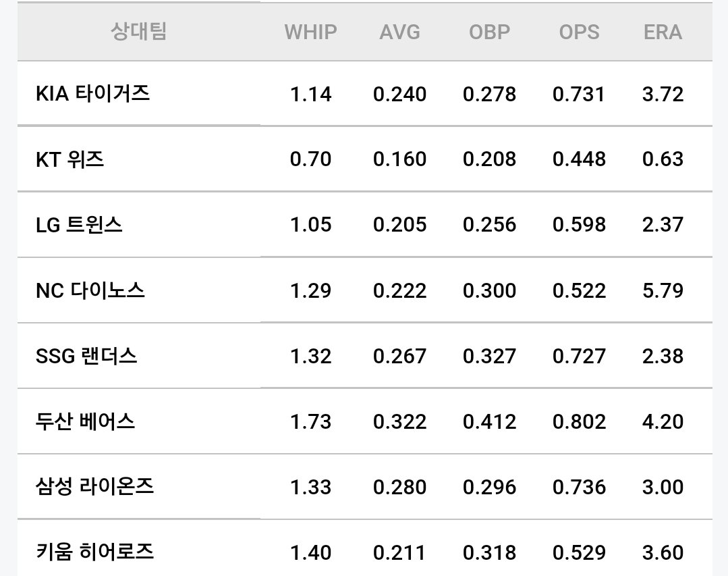
Task: Click the ERA column header
Action: point(663,32)
